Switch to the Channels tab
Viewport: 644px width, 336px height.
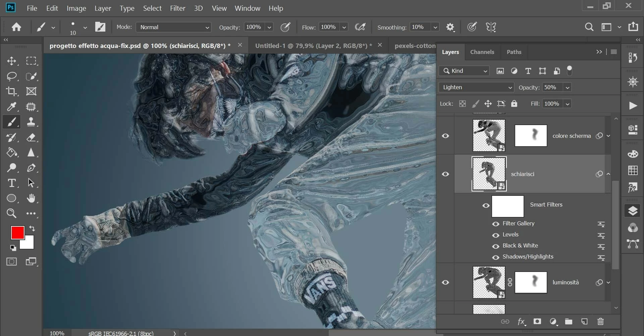[x=482, y=52]
